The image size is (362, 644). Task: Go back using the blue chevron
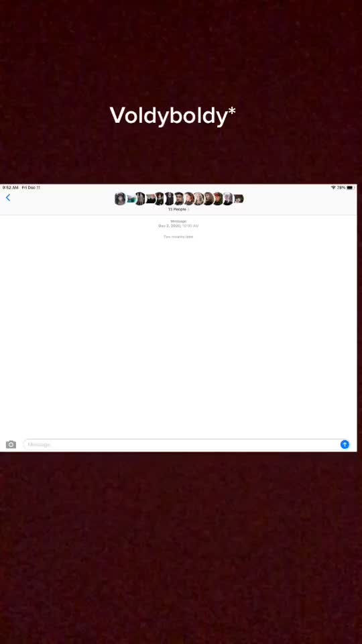pyautogui.click(x=8, y=197)
